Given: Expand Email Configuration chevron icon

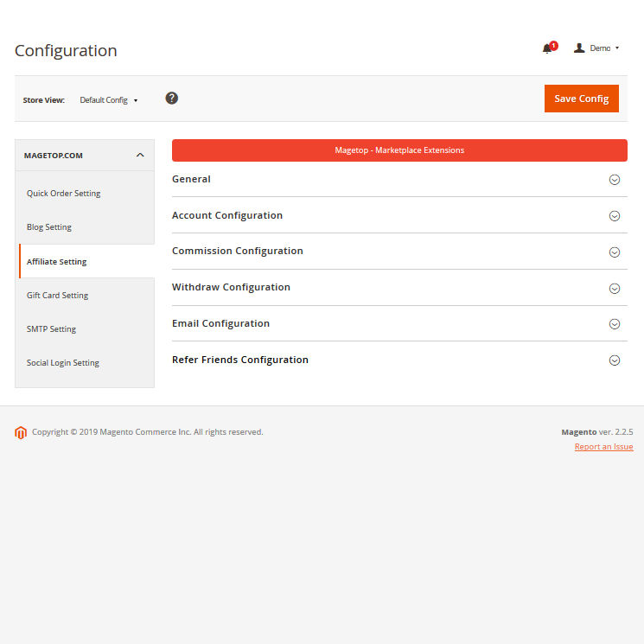Looking at the screenshot, I should click(615, 324).
